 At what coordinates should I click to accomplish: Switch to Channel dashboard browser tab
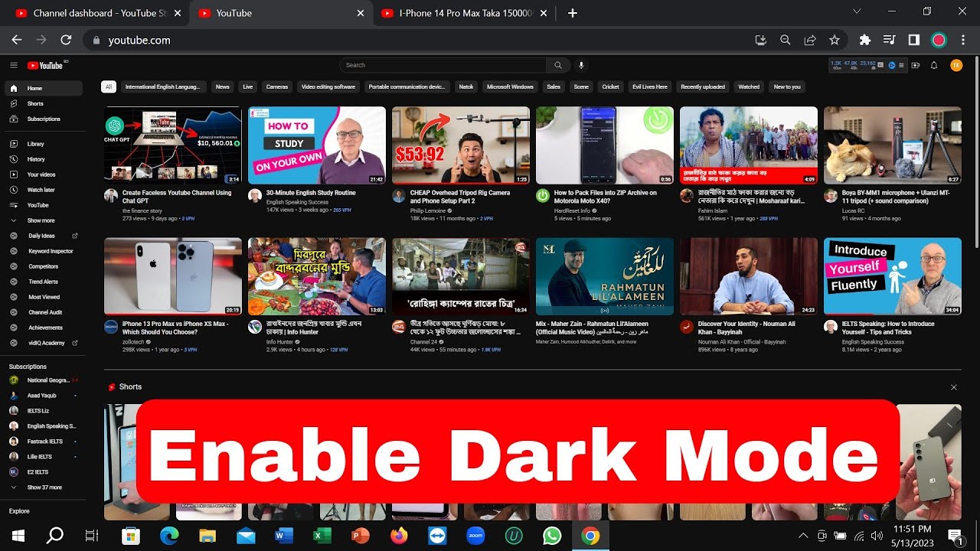coord(96,13)
